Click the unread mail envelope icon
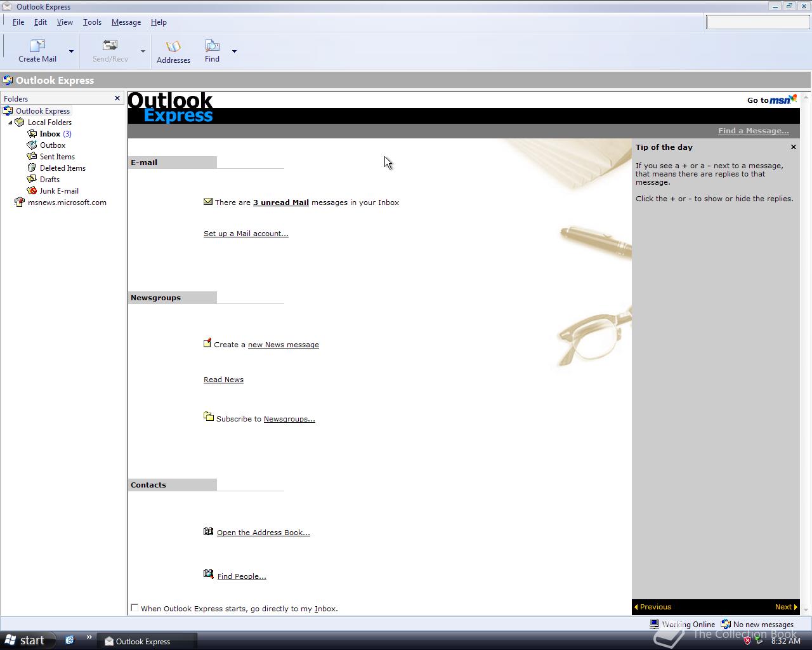 point(208,202)
